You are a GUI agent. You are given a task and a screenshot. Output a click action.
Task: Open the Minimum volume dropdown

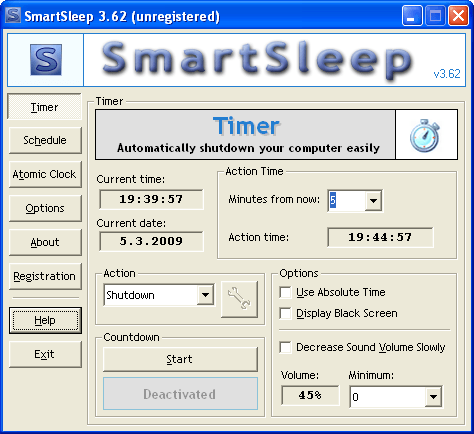433,397
